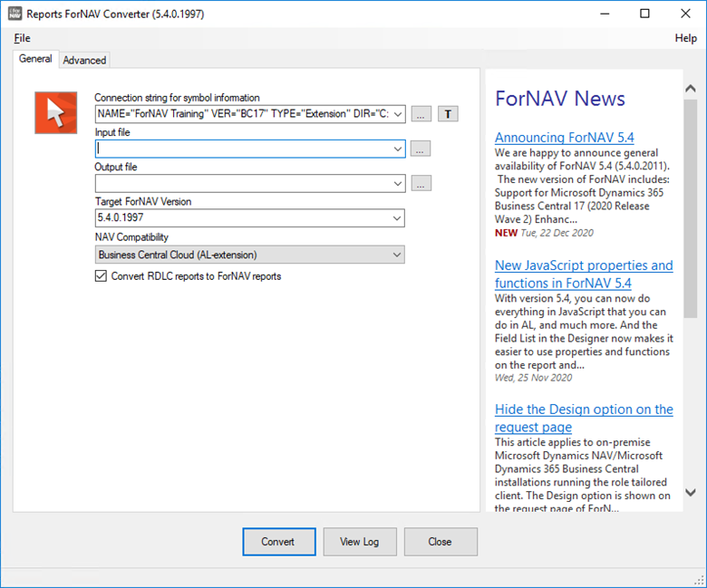Expand the Target ForNAV Version dropdown
The height and width of the screenshot is (588, 707).
[397, 218]
